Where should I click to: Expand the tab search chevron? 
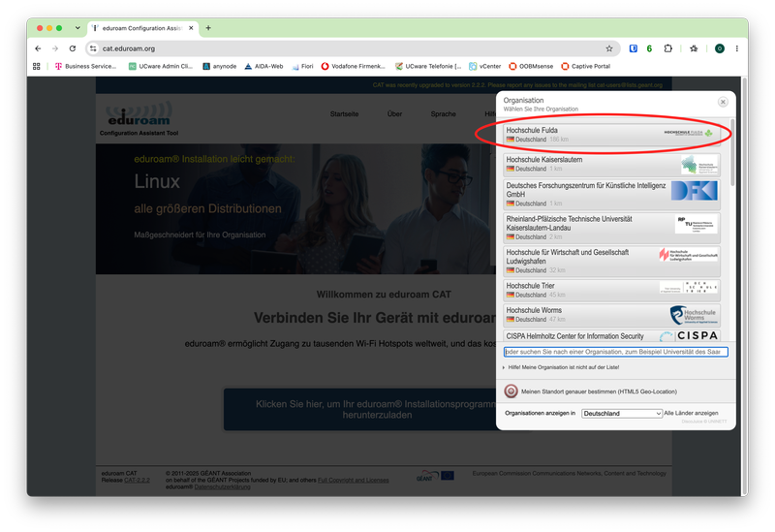point(77,28)
